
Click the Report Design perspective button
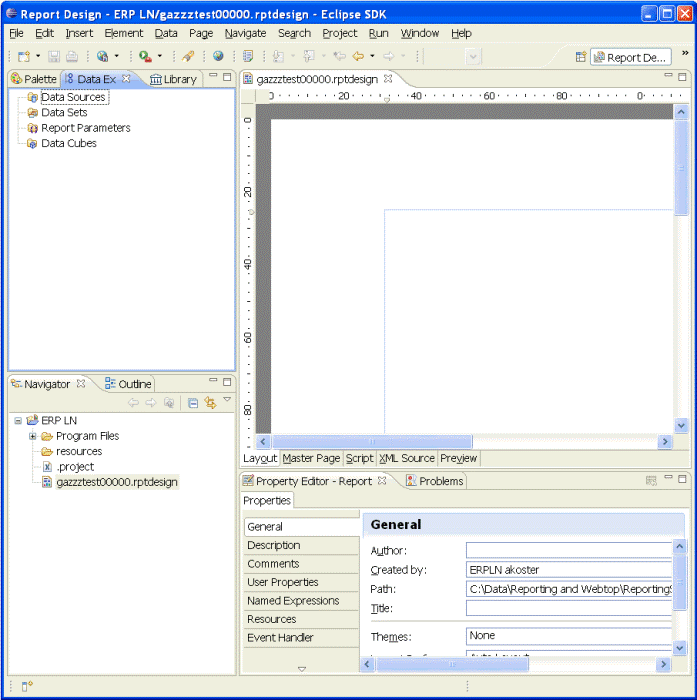(x=629, y=57)
